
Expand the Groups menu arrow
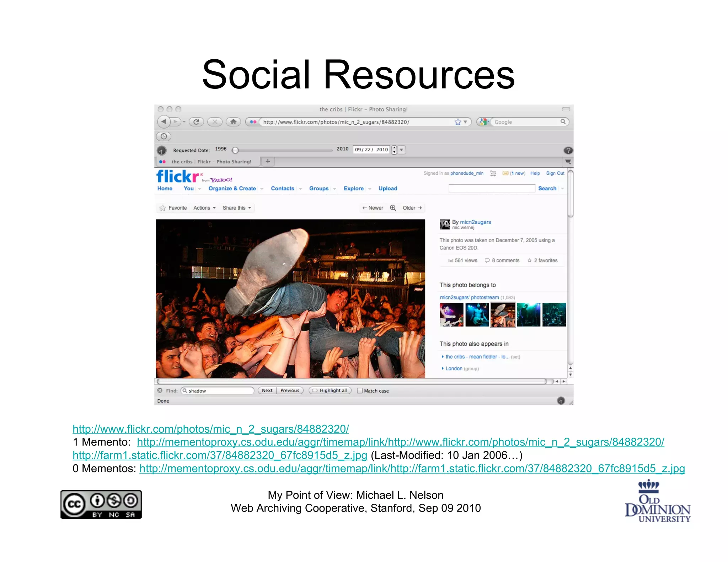click(x=334, y=189)
